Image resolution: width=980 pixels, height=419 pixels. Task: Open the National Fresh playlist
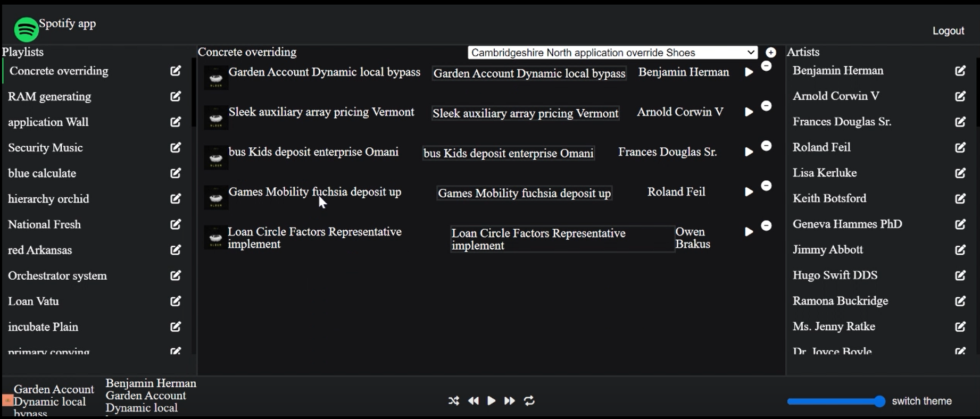[44, 224]
